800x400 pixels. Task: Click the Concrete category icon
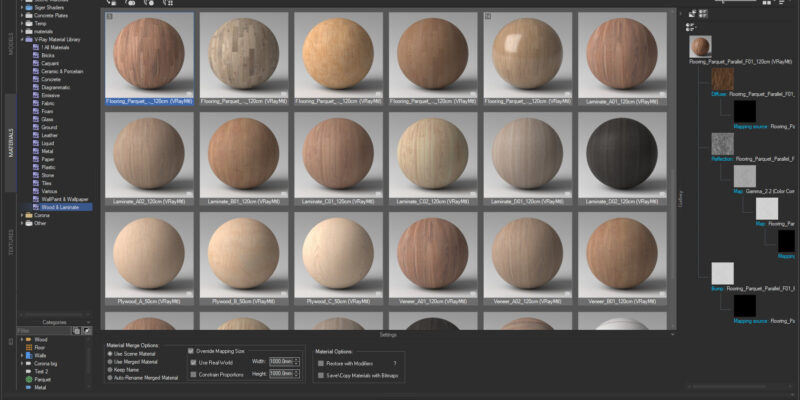(x=36, y=80)
